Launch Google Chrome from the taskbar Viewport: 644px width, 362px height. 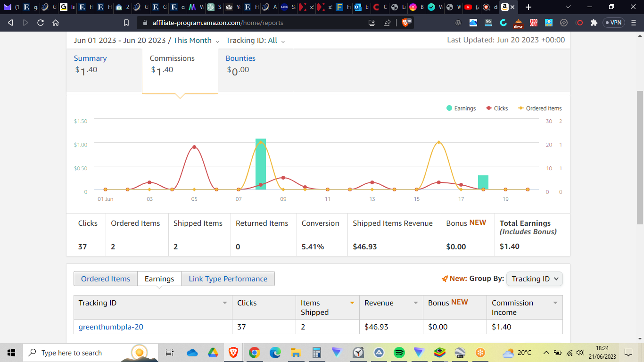255,353
